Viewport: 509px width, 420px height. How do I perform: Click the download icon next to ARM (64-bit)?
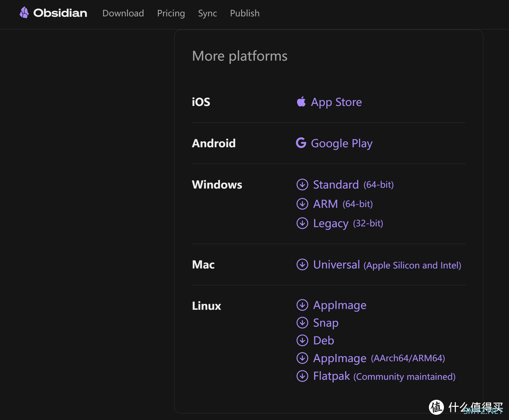click(x=302, y=204)
